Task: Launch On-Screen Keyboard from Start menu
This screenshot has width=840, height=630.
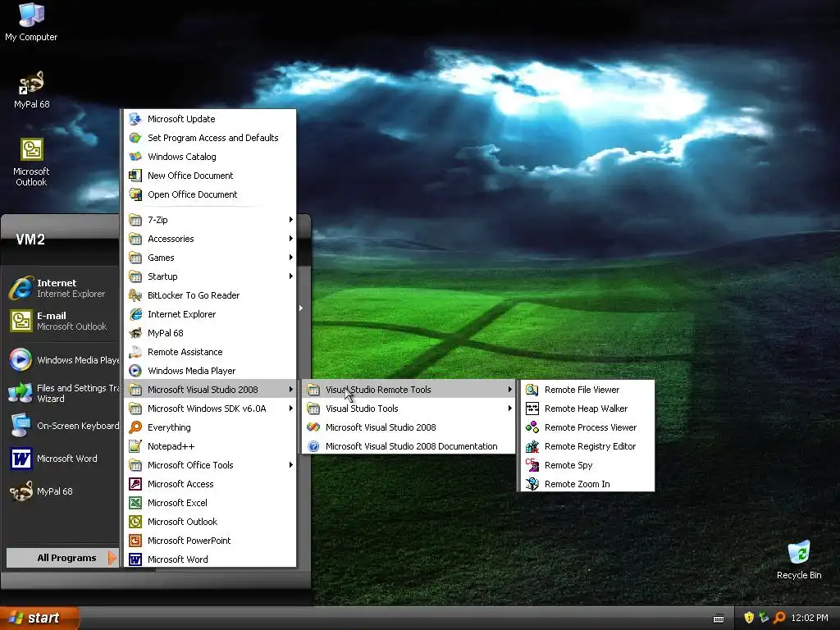Action: pyautogui.click(x=63, y=426)
